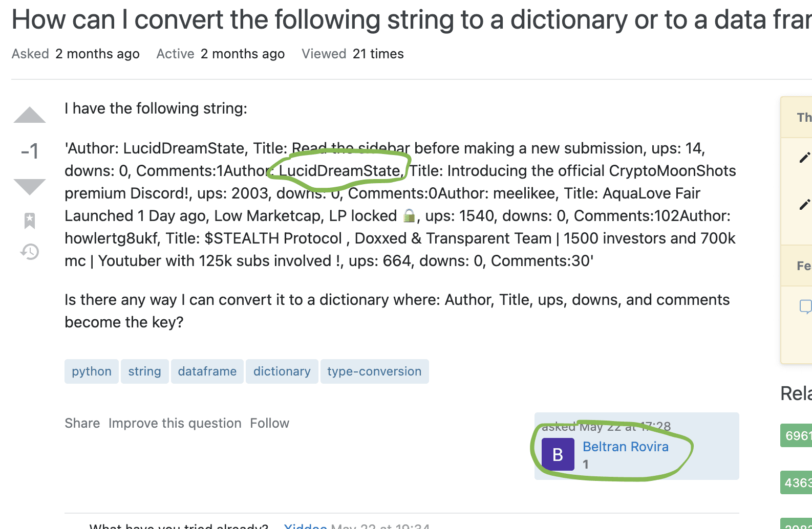Click the speech bubble icon in sidebar
The image size is (812, 529).
805,306
